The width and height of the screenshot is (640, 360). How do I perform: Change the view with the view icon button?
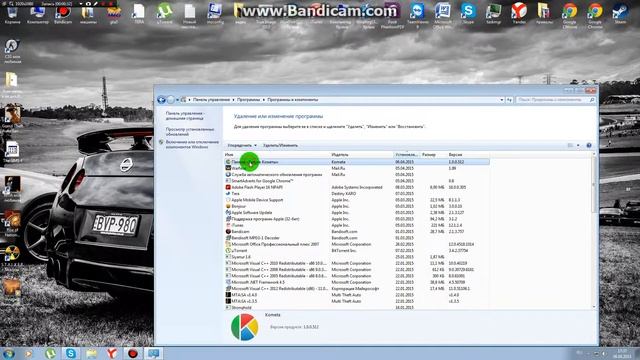[570, 145]
